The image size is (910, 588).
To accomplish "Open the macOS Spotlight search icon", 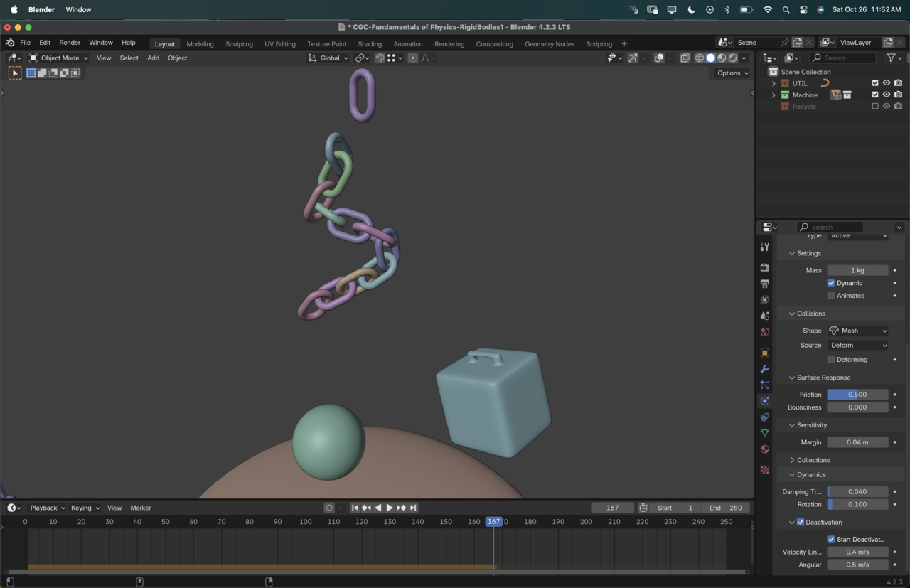I will (x=786, y=10).
